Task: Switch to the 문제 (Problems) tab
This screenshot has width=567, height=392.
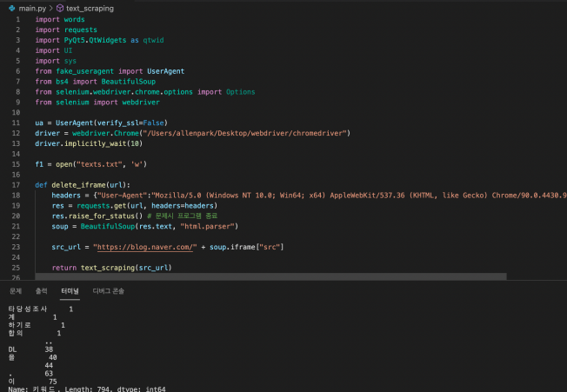Action: pyautogui.click(x=16, y=290)
